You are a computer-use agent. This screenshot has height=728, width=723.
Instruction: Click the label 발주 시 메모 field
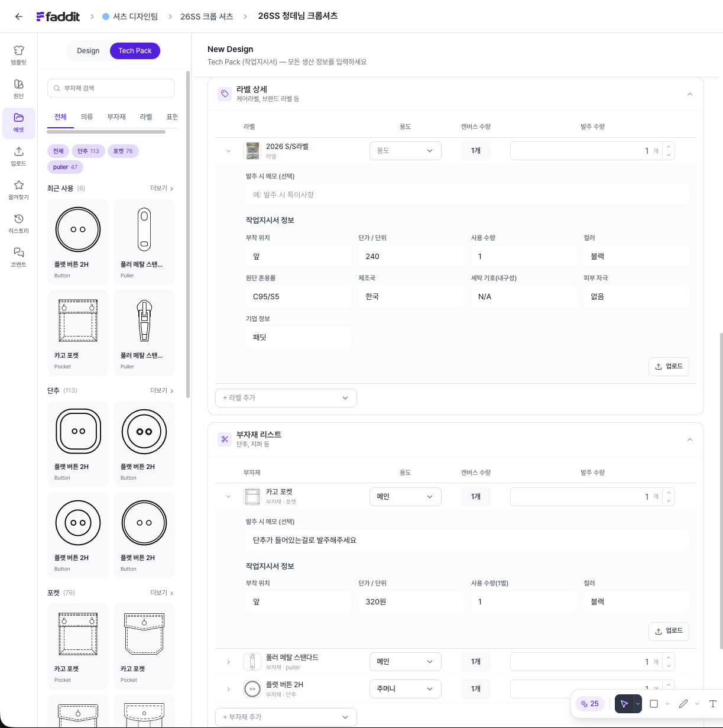click(x=467, y=195)
